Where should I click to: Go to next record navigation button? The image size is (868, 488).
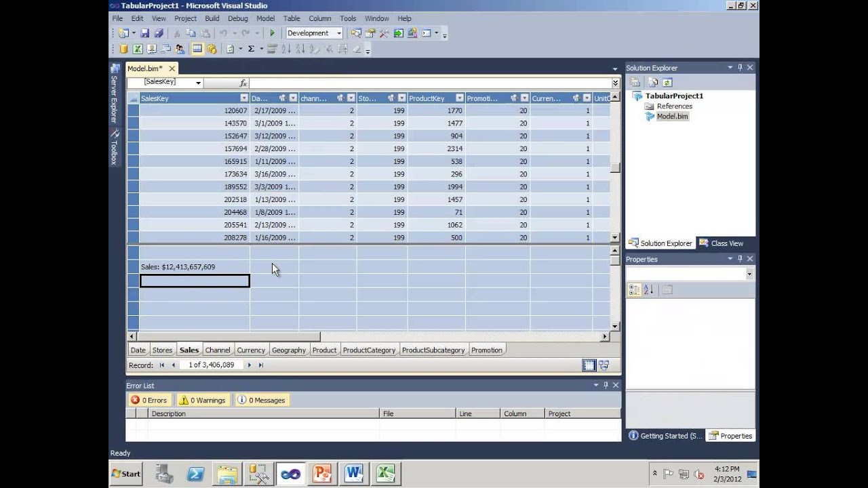click(250, 365)
